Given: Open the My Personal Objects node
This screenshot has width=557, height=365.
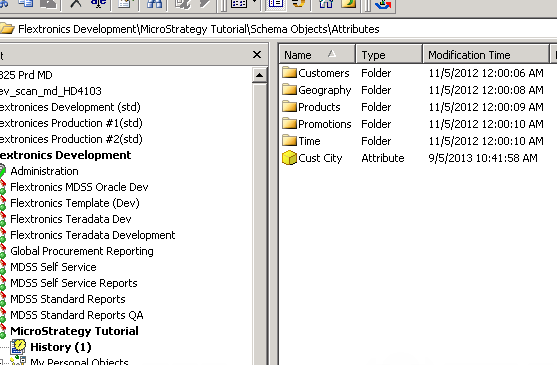Looking at the screenshot, I should [x=79, y=361].
